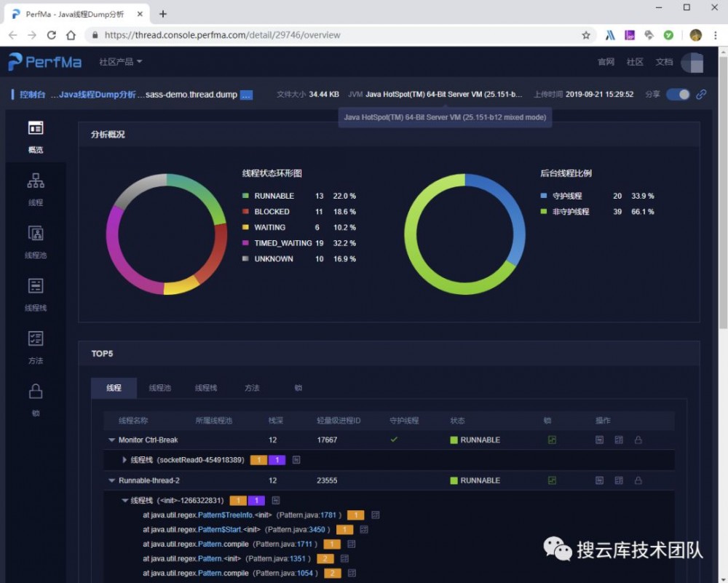
Task: Collapse the Runnable-thread-2 row
Action: pos(112,480)
